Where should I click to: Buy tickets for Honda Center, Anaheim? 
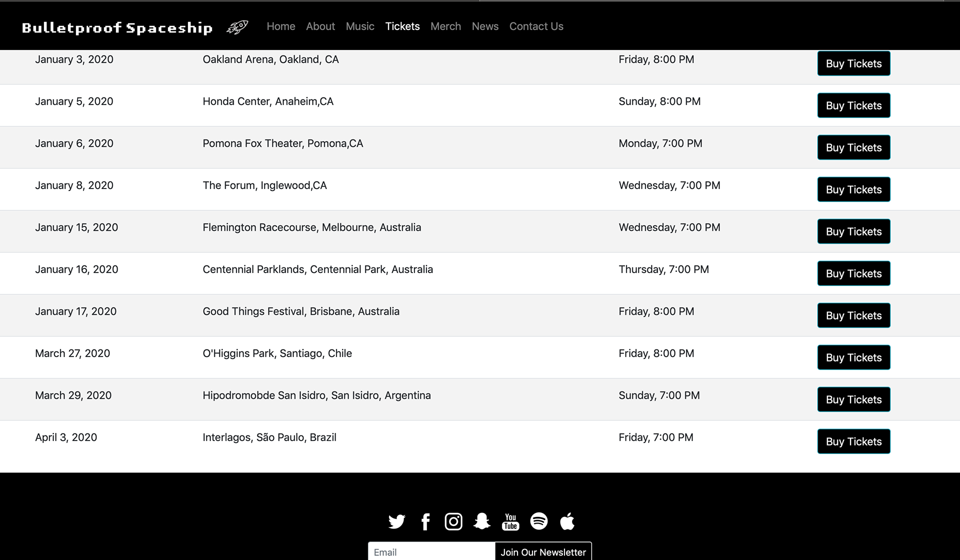853,105
